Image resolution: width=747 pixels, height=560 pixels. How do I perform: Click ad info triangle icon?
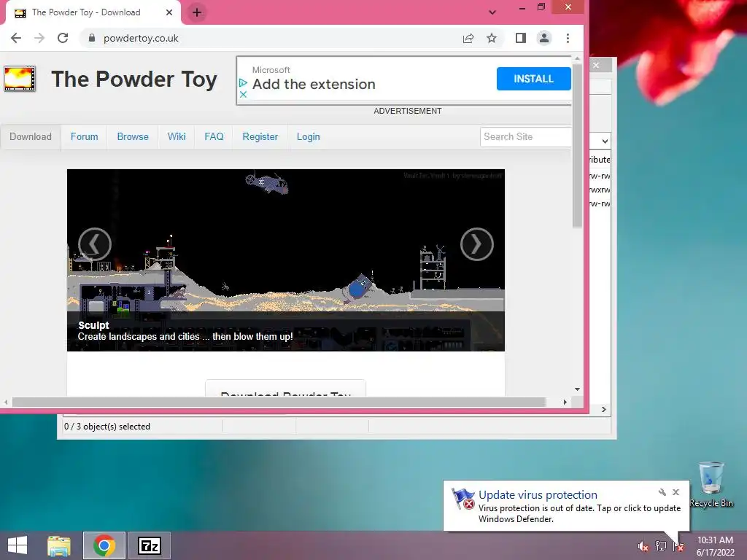(x=243, y=83)
